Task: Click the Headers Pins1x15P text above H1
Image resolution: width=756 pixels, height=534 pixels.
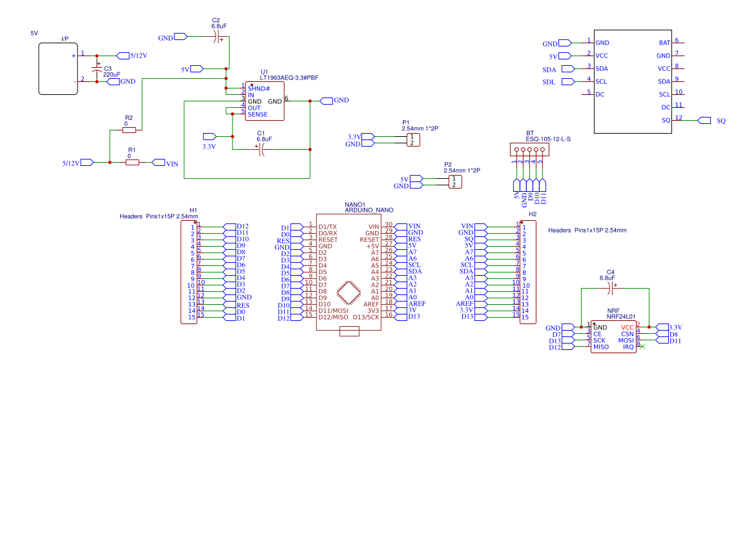Action: 159,216
